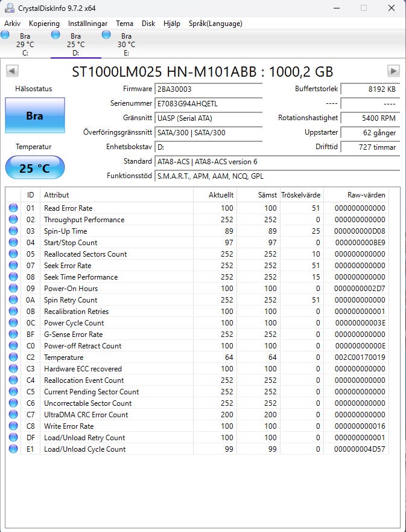The image size is (406, 532).
Task: Click the next disk arrow button
Action: [393, 71]
